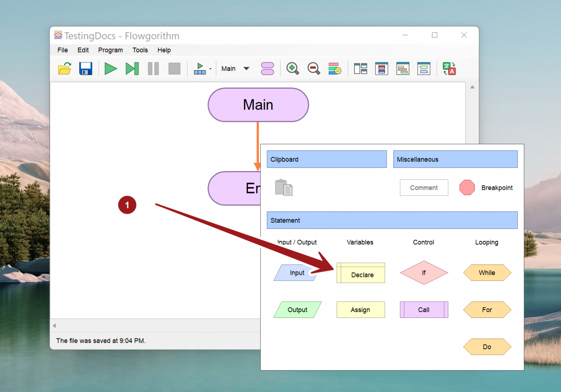
Task: Select the If control shape
Action: 424,273
